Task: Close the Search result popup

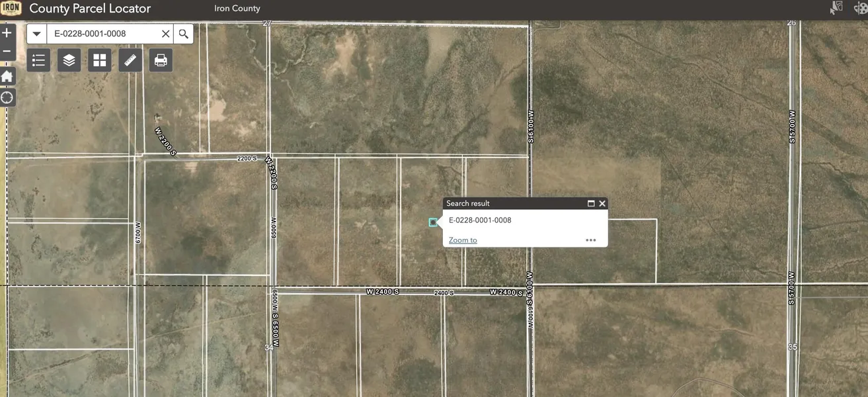Action: 602,204
